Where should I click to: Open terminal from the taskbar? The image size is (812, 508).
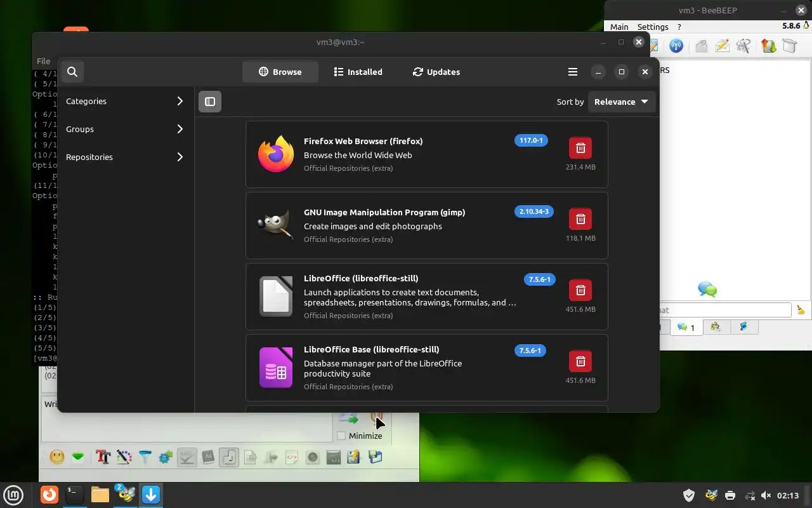pyautogui.click(x=74, y=495)
